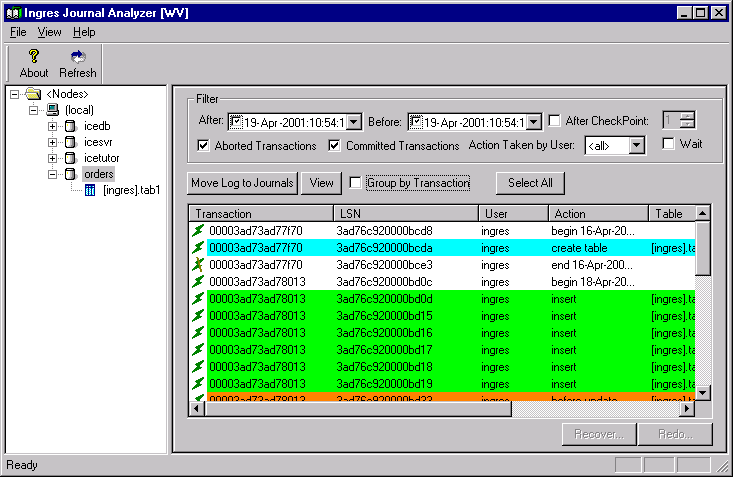The image size is (733, 477).
Task: Select the [ingres].tab1 table icon
Action: [90, 191]
